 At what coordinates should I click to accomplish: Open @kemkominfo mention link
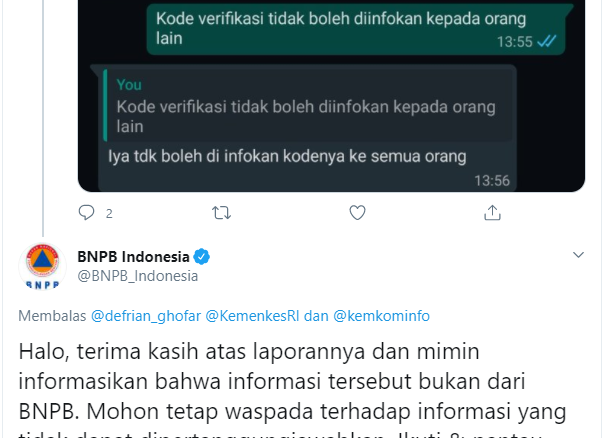click(381, 316)
